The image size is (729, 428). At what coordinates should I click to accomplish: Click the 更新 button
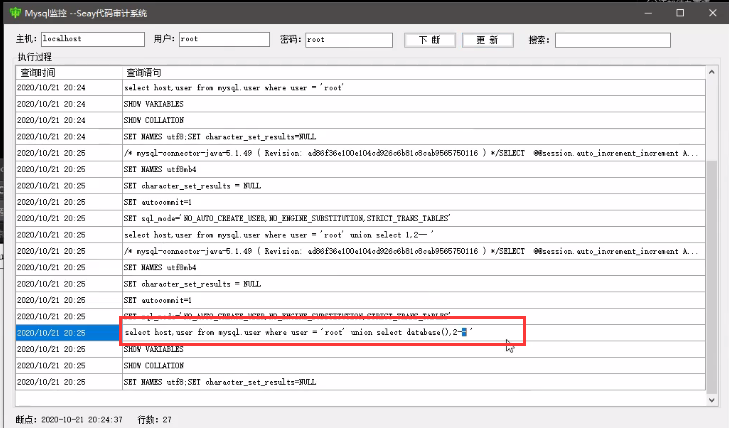point(487,40)
